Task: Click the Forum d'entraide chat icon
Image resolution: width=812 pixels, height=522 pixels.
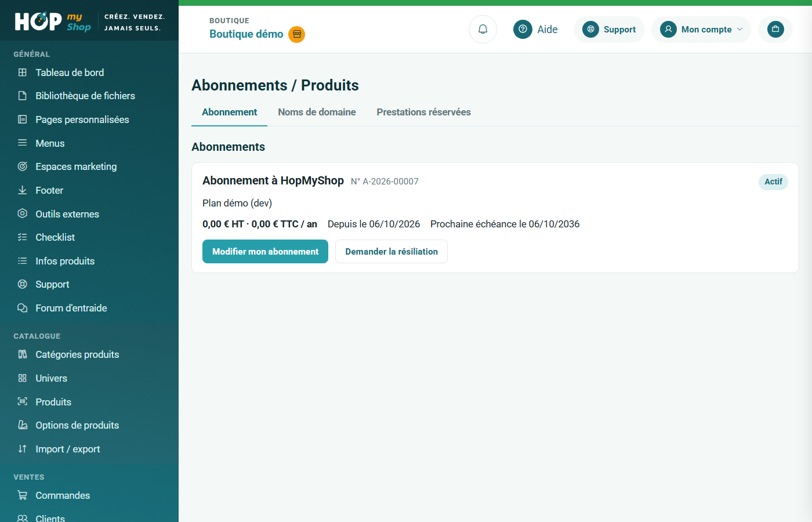Action: [23, 308]
